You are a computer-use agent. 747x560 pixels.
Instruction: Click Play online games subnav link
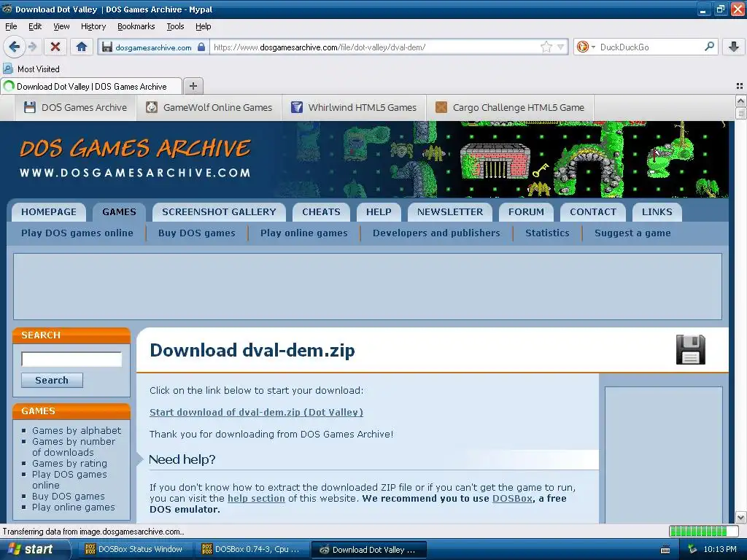coord(304,233)
